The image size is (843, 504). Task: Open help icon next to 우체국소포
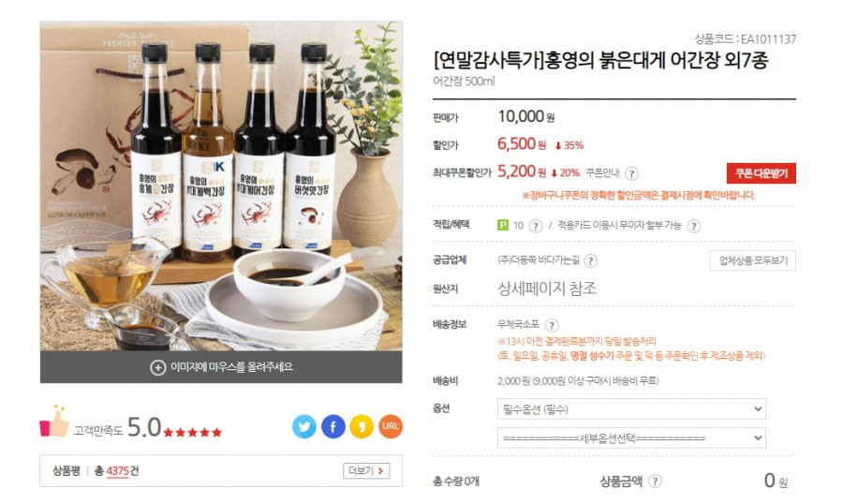552,325
